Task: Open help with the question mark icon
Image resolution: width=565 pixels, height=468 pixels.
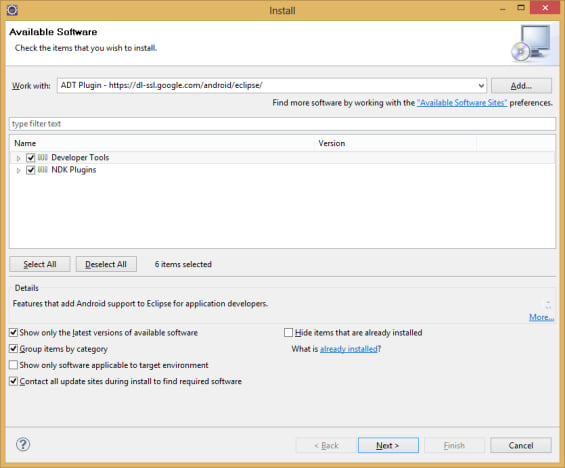Action: pyautogui.click(x=23, y=445)
